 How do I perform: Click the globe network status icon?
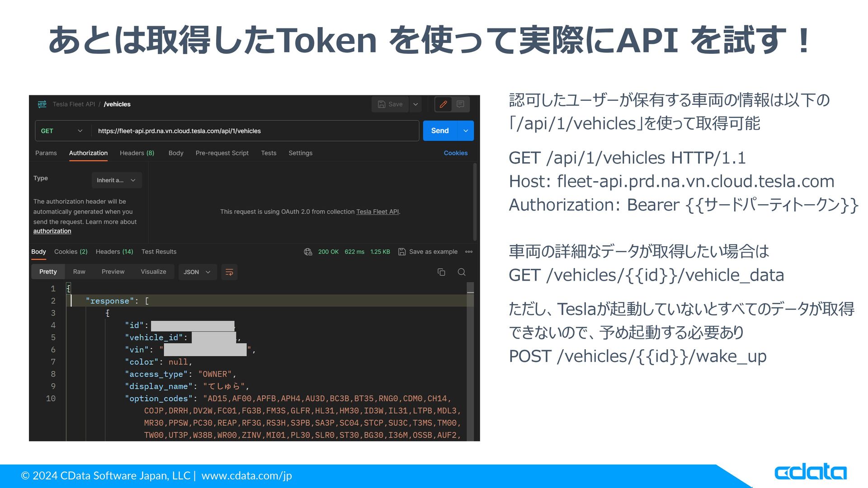pyautogui.click(x=308, y=252)
